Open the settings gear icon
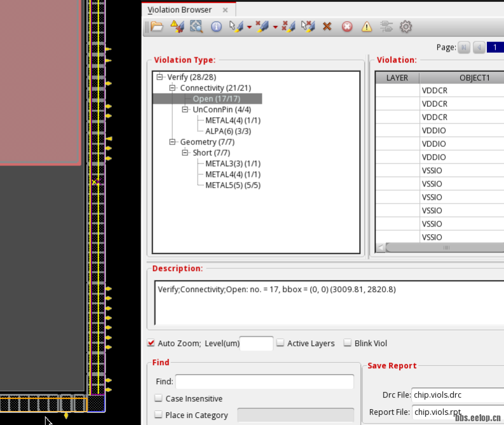This screenshot has height=425, width=504. (405, 27)
